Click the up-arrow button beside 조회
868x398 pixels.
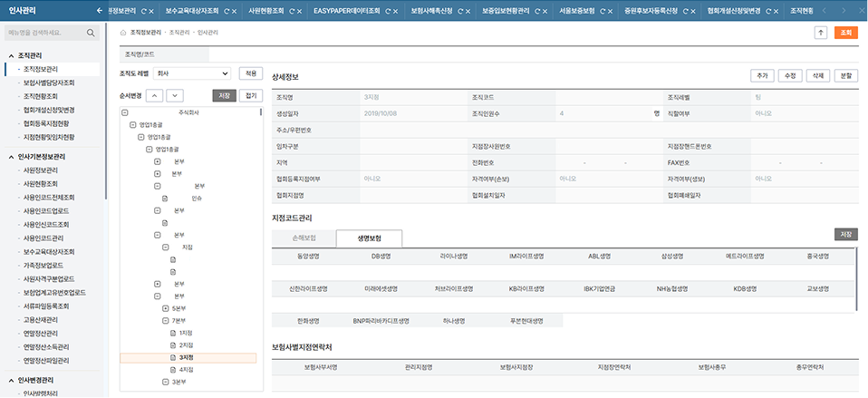(821, 32)
